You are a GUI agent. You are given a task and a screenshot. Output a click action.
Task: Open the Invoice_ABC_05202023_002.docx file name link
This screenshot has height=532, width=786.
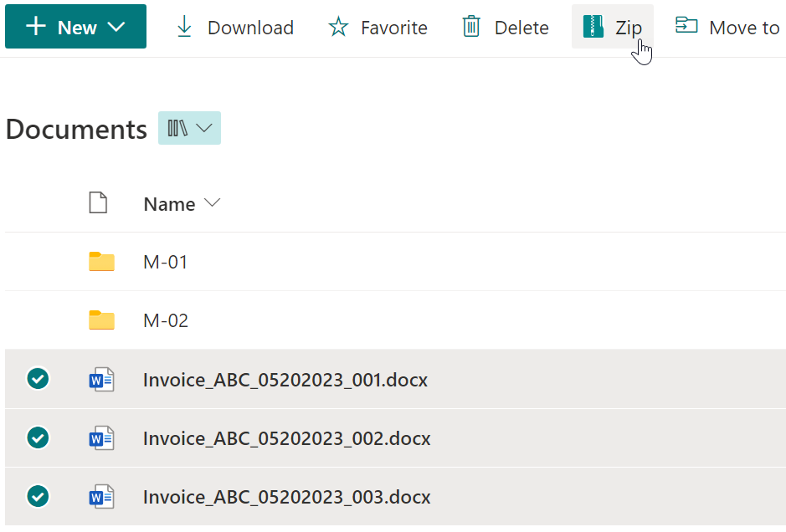(286, 438)
